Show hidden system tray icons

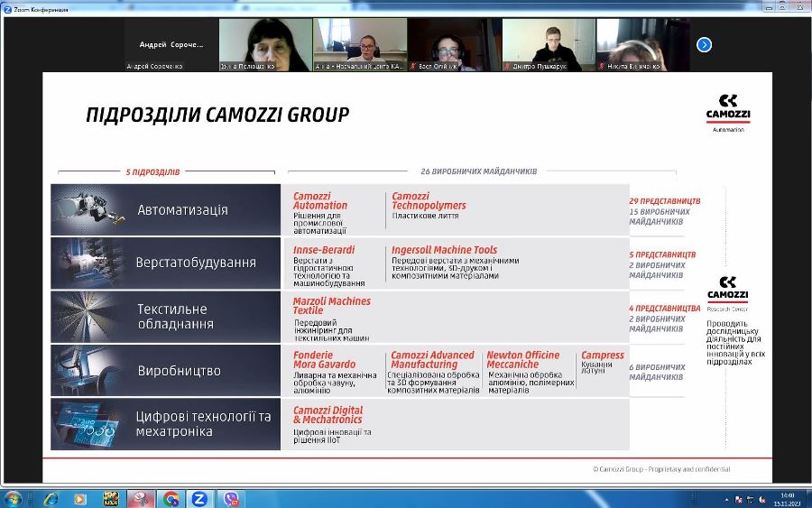pos(726,500)
